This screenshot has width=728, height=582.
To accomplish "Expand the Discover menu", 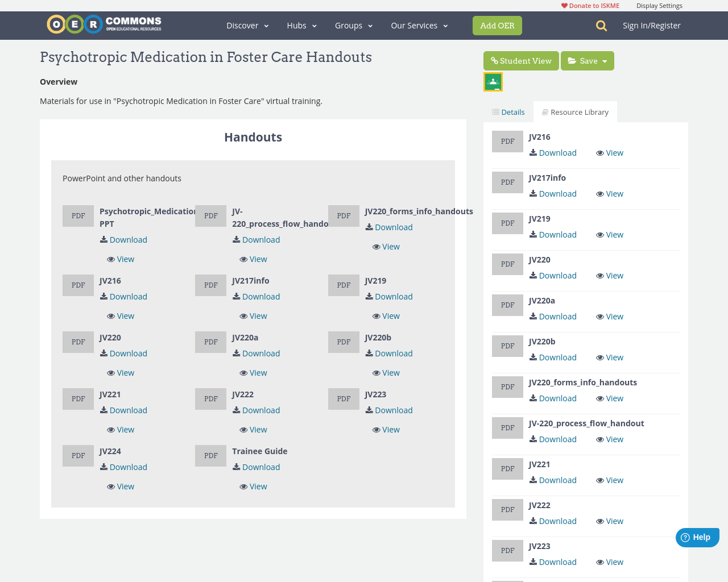I will (x=247, y=26).
